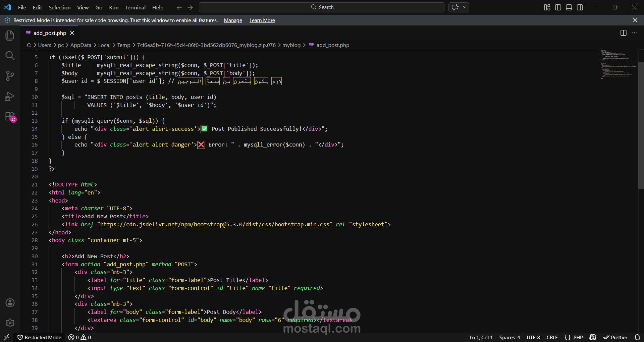
Task: Click the Prettier status item
Action: coord(615,337)
